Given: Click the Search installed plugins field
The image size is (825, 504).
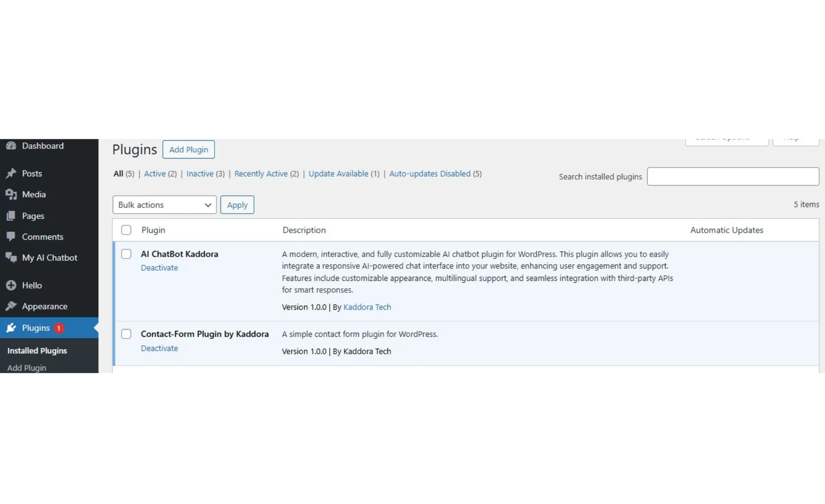Looking at the screenshot, I should (x=732, y=176).
